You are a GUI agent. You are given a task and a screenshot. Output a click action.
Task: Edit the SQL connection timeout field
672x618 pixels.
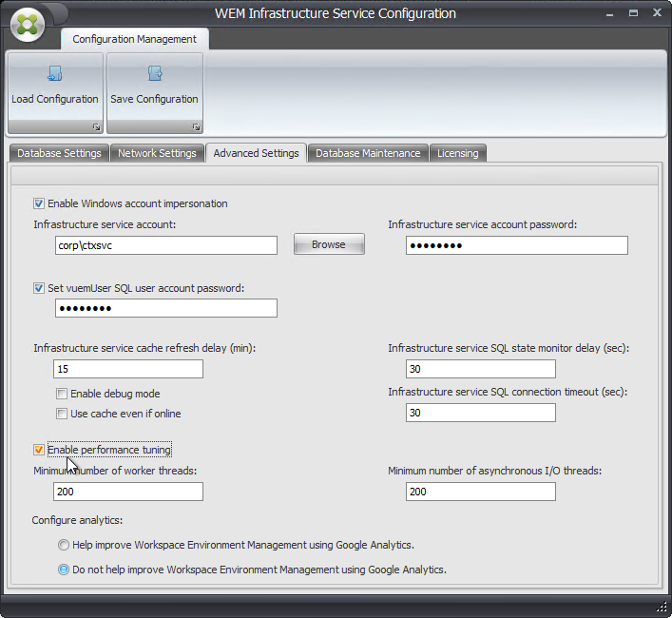point(481,413)
